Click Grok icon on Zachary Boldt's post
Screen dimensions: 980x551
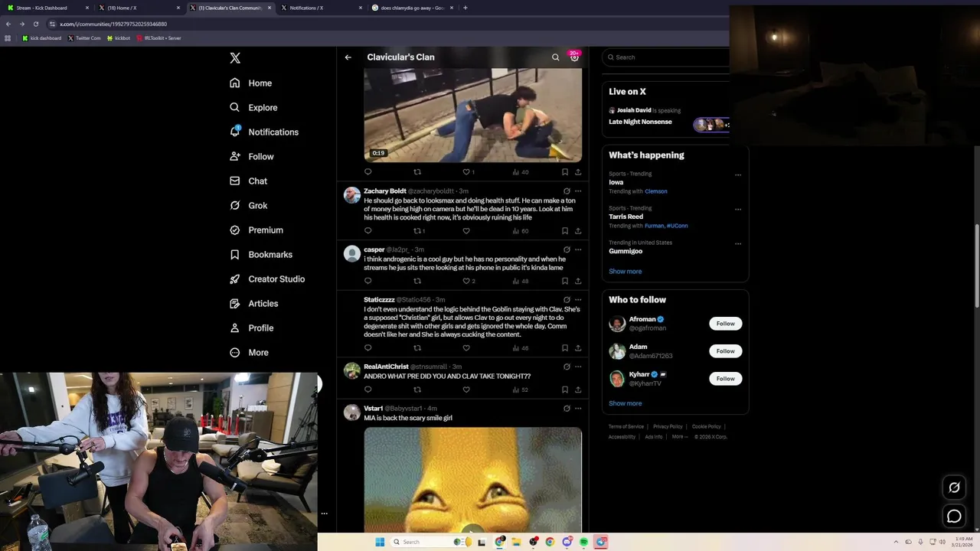tap(567, 191)
